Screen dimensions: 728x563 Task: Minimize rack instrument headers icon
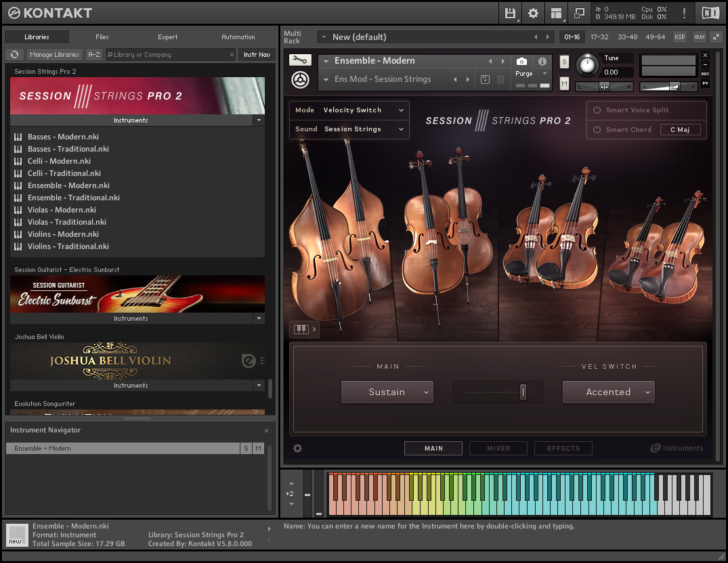(x=716, y=37)
